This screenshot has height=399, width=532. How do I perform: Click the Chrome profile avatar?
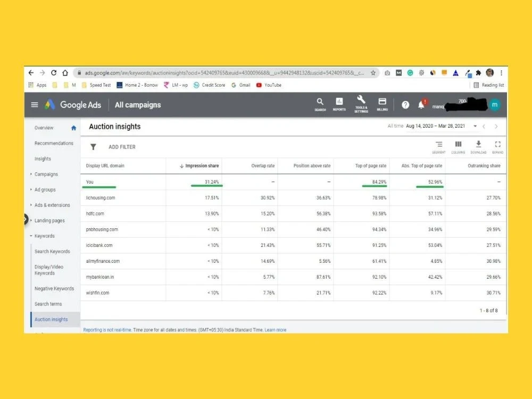click(489, 72)
